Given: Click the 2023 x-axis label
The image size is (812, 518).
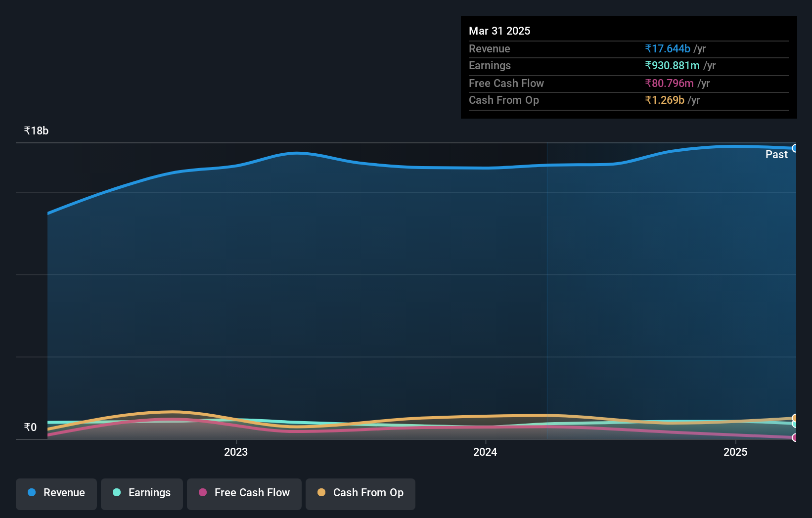Looking at the screenshot, I should (236, 452).
